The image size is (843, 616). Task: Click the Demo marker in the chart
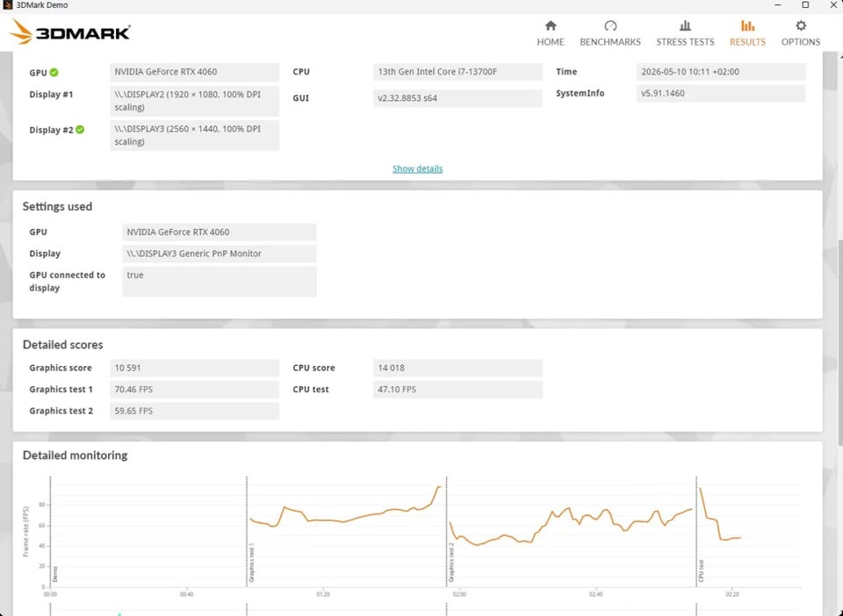[x=54, y=575]
